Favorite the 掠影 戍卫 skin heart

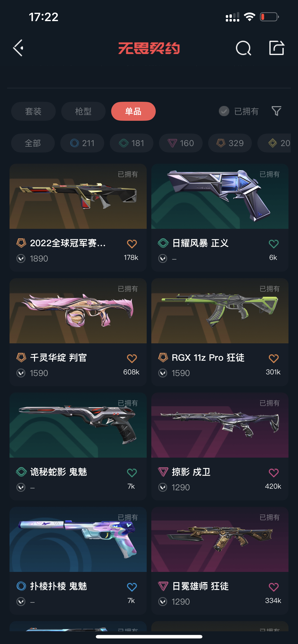click(273, 472)
